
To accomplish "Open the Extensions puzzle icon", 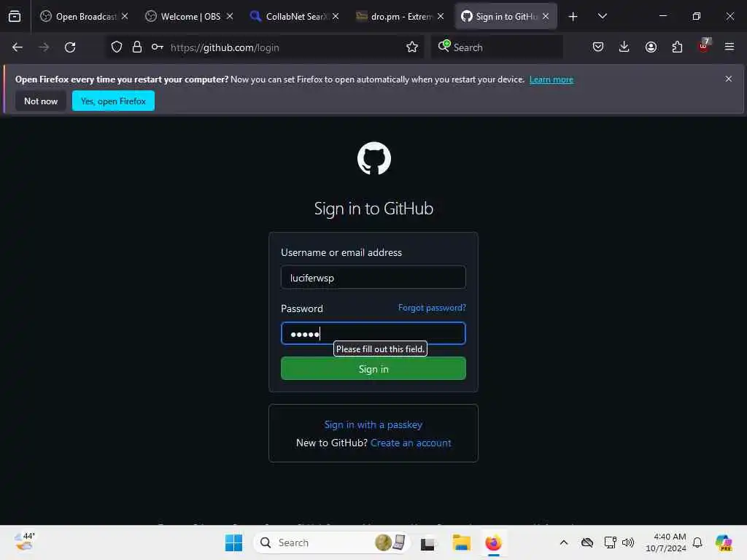I will tap(677, 47).
